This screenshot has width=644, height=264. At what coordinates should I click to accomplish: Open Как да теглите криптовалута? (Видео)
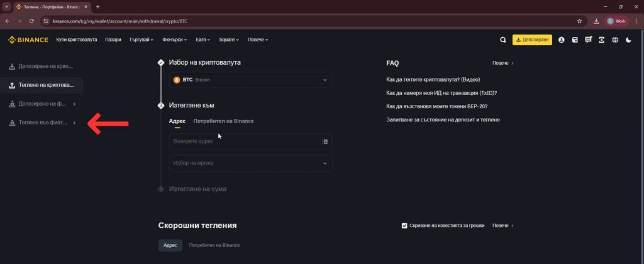[433, 80]
